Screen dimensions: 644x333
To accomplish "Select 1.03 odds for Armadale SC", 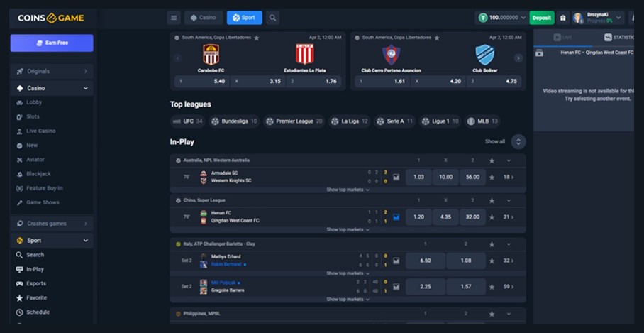I will point(418,178).
